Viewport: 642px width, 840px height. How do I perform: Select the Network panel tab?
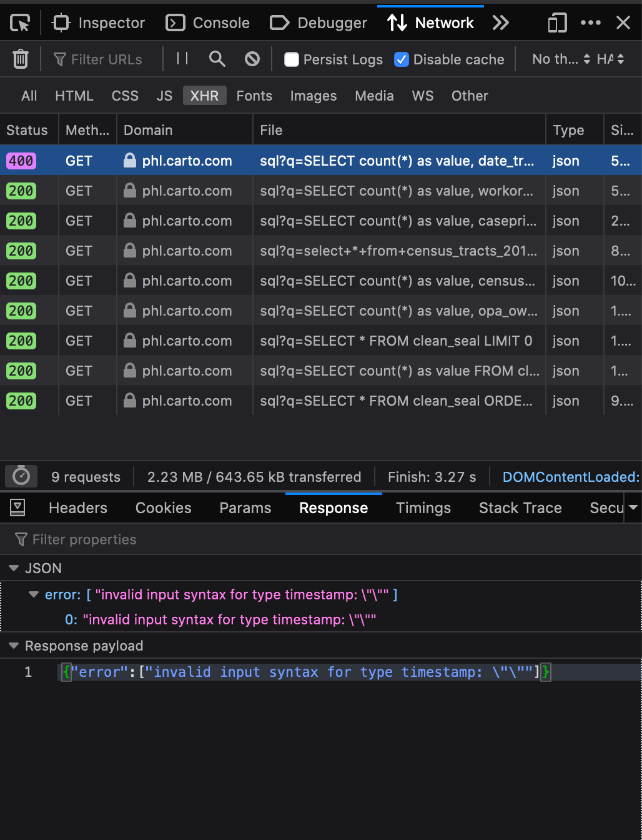pos(430,23)
